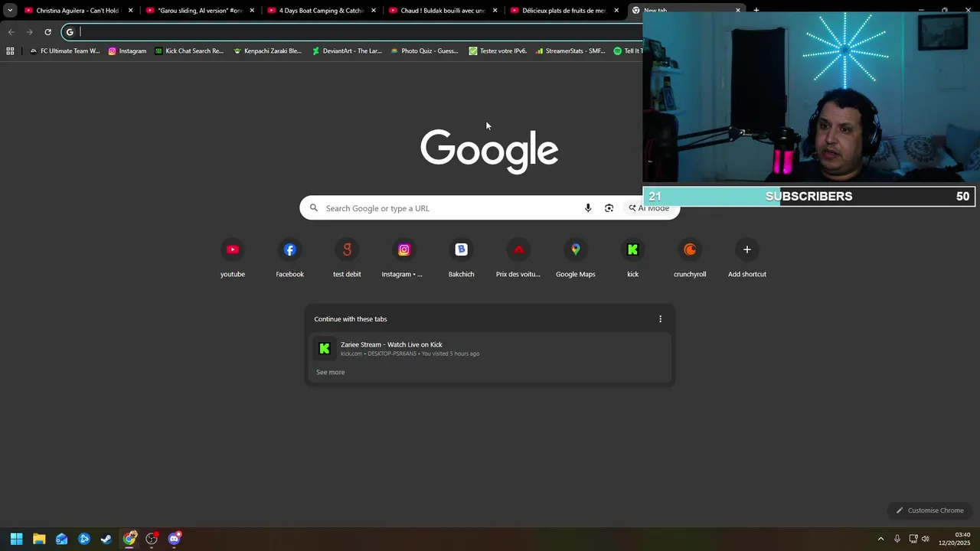Open the Instagram bookmark

[127, 51]
